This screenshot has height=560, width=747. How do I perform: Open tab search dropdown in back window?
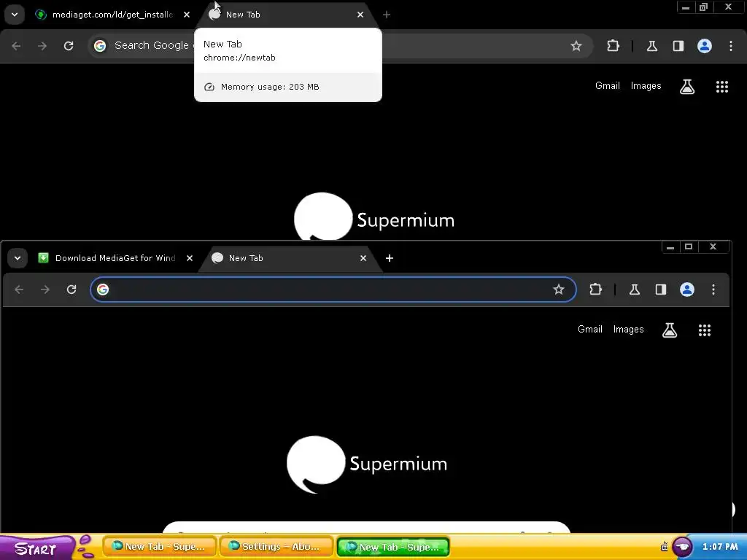(15, 15)
